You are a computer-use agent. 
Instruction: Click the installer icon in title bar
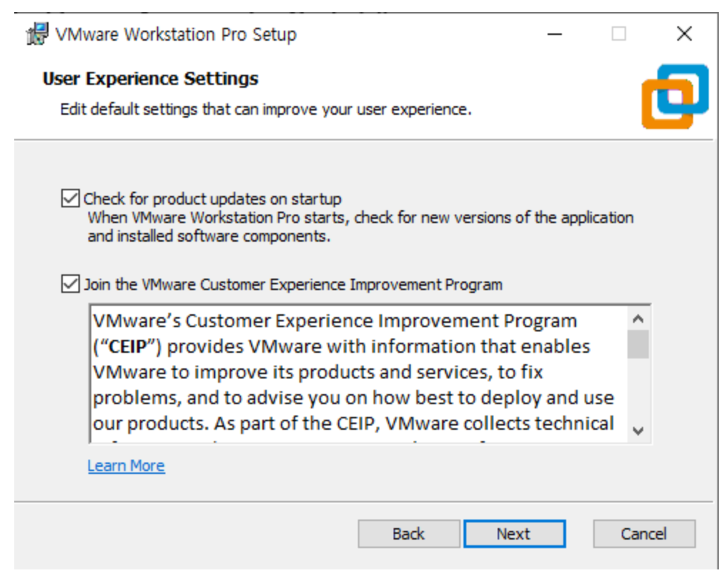(x=36, y=33)
